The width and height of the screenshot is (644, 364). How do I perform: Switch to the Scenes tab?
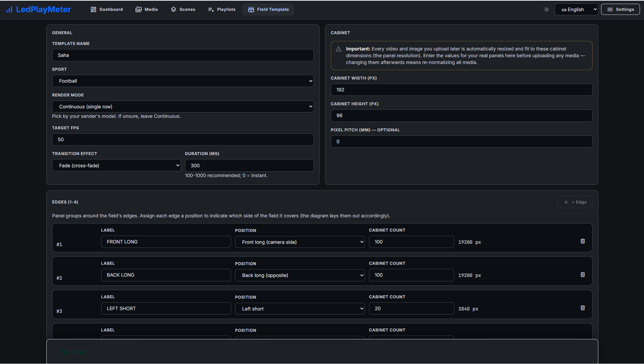183,9
